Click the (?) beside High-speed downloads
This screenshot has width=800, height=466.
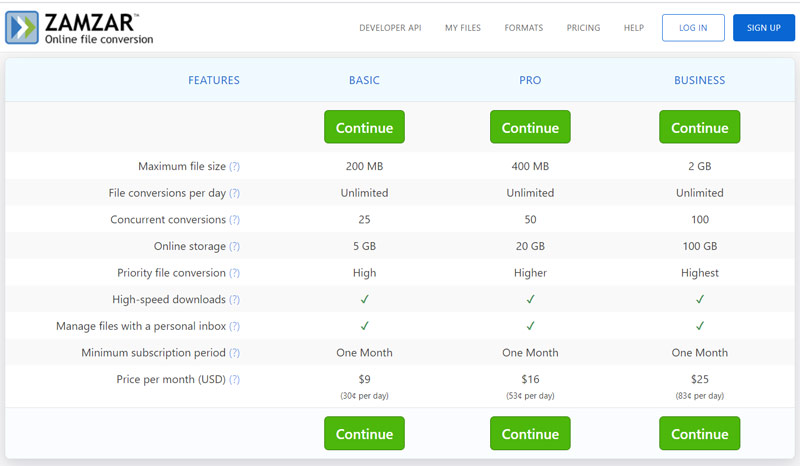point(234,300)
